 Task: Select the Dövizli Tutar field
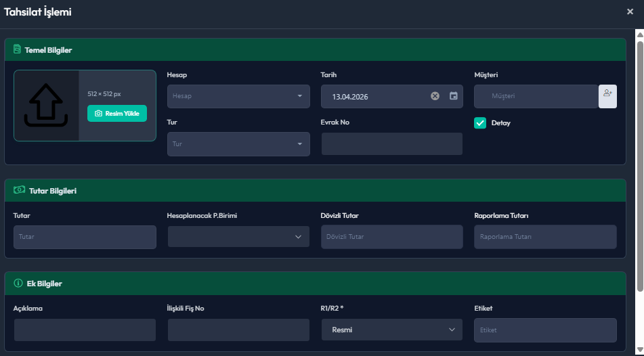391,237
